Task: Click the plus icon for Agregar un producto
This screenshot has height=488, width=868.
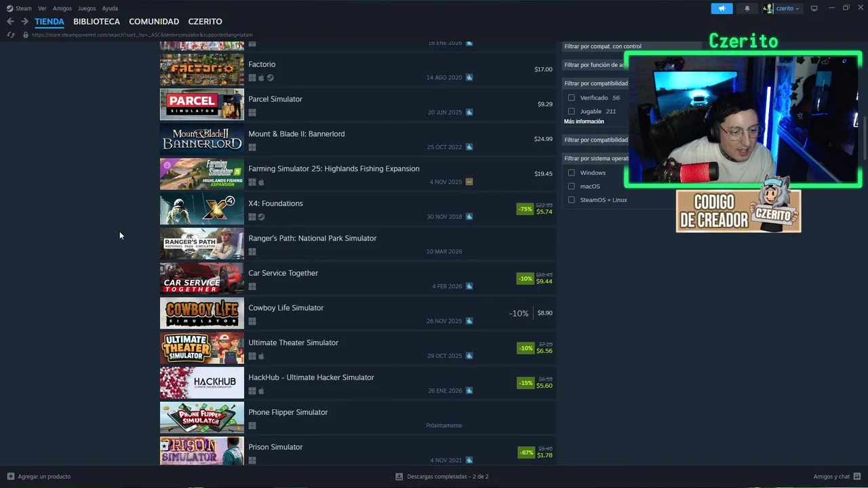Action: point(10,476)
